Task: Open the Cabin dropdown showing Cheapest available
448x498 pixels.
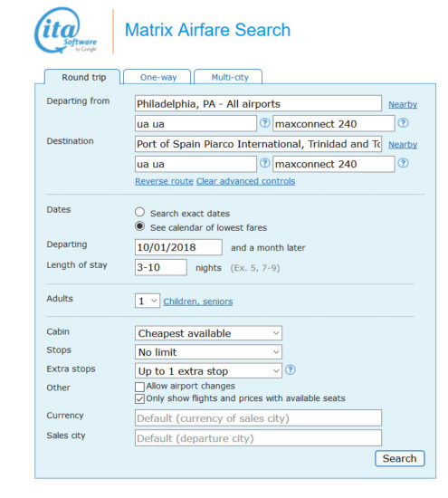Action: [x=208, y=333]
